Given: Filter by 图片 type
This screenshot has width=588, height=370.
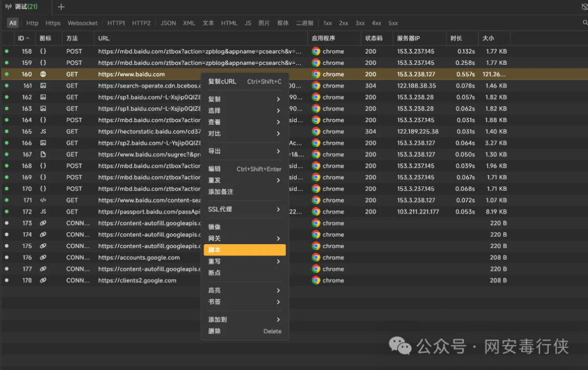Looking at the screenshot, I should pos(264,23).
